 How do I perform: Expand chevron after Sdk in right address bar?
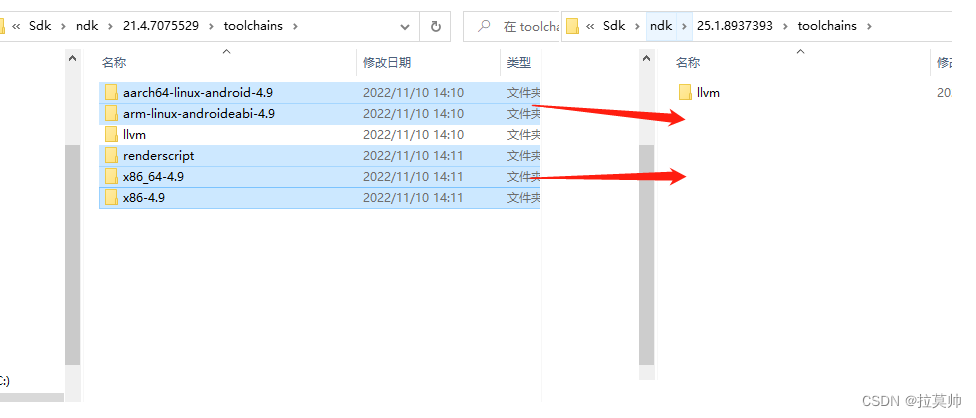click(x=636, y=26)
